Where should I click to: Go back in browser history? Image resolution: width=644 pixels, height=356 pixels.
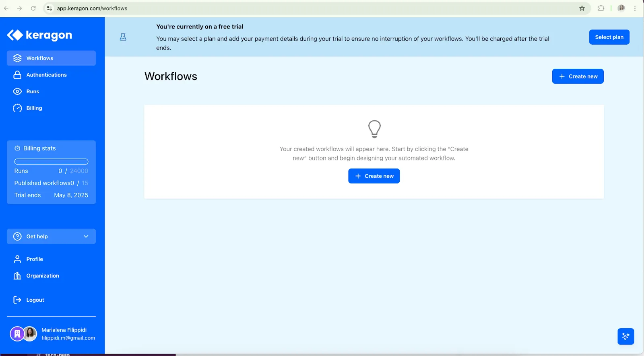point(6,8)
